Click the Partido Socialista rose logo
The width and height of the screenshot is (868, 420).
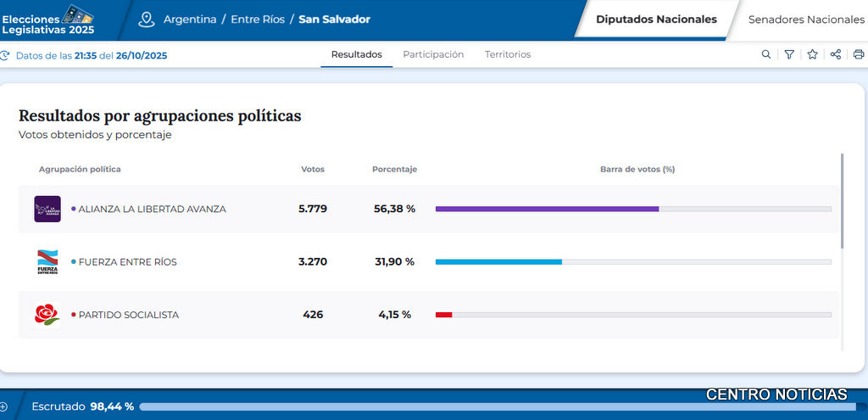(47, 315)
